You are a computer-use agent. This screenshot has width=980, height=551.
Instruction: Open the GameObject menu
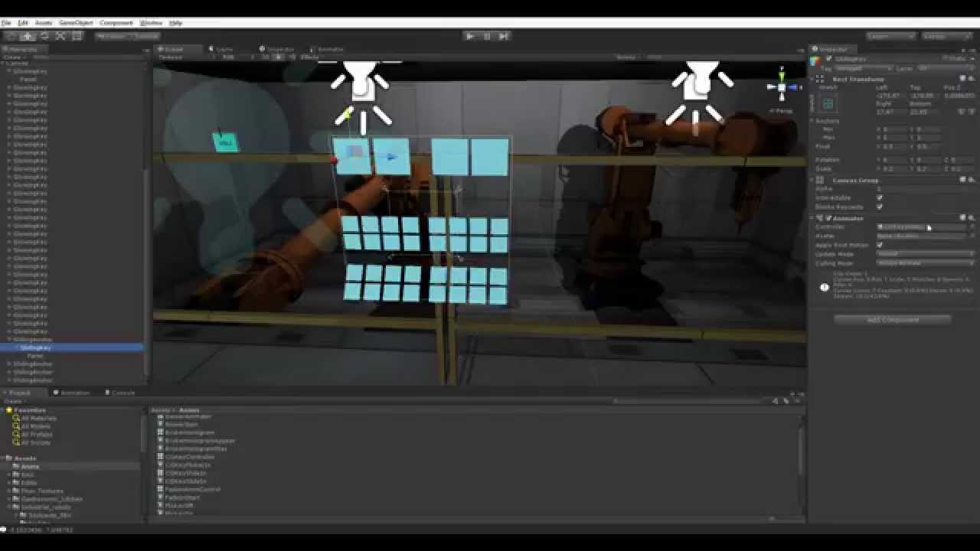pyautogui.click(x=74, y=23)
